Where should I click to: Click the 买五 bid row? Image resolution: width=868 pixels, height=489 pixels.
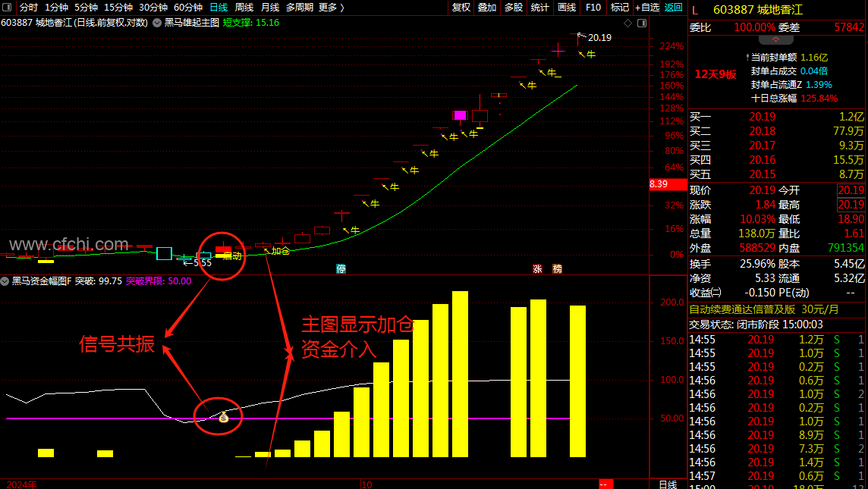[777, 174]
